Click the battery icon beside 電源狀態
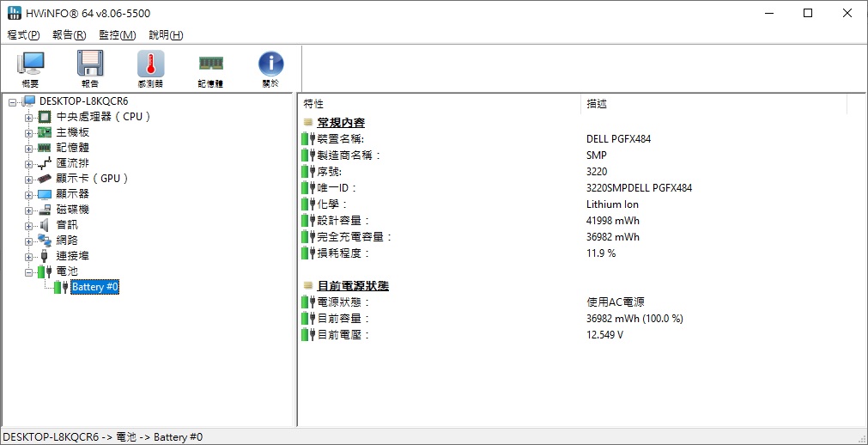 pos(308,302)
